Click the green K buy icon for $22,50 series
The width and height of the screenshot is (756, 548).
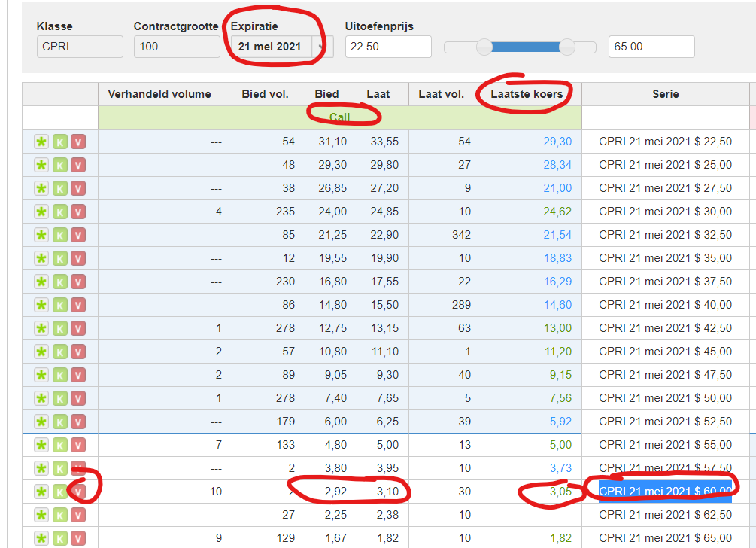point(59,142)
